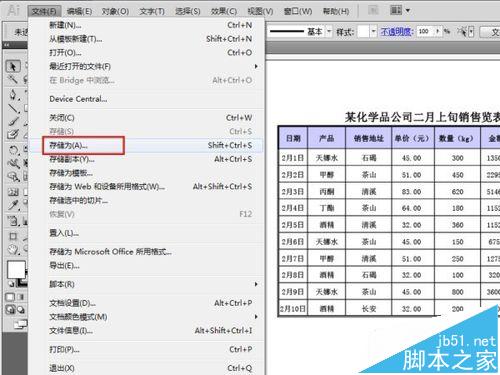
Task: Open the 帮助(H) menu
Action: [x=336, y=11]
